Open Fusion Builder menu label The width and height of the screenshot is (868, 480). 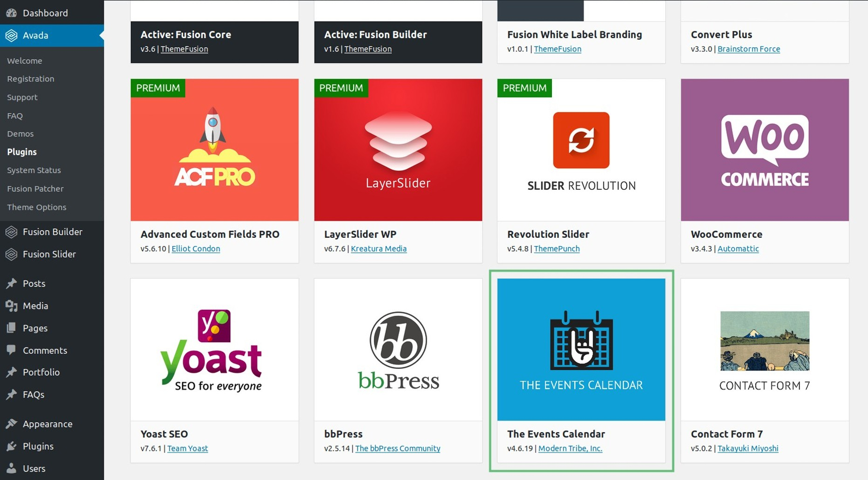tap(53, 232)
